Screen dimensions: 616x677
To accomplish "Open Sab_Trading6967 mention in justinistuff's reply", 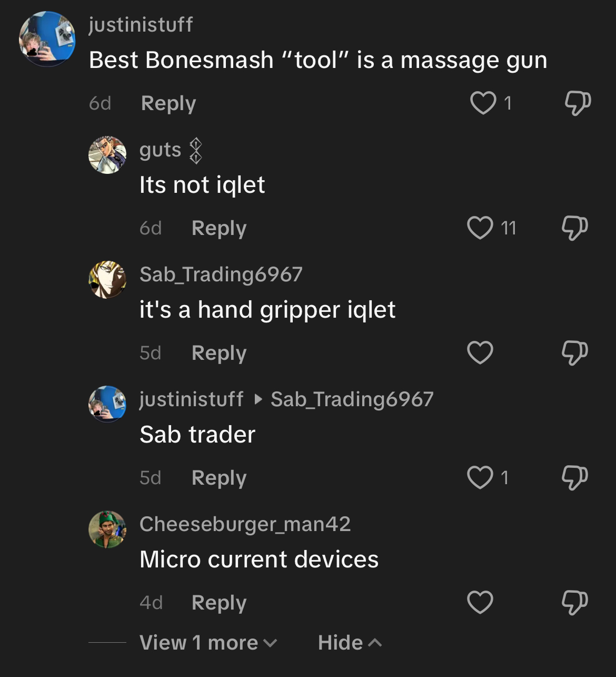I will [352, 399].
